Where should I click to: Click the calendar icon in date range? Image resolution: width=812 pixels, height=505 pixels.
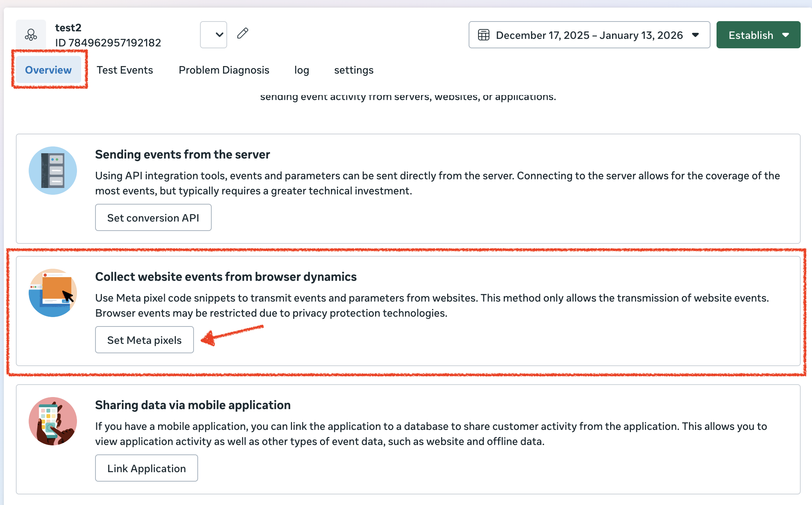(x=483, y=35)
